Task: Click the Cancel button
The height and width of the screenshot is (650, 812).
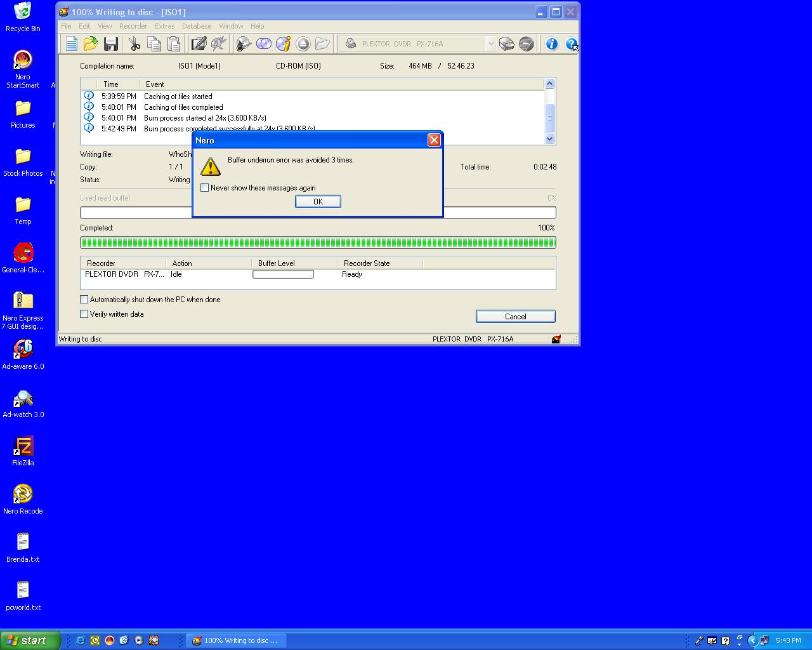Action: (515, 316)
